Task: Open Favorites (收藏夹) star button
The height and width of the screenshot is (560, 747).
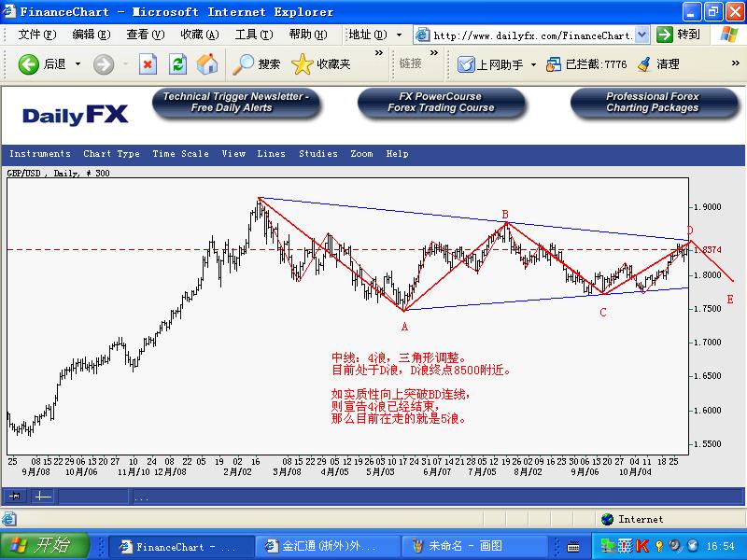Action: click(320, 64)
